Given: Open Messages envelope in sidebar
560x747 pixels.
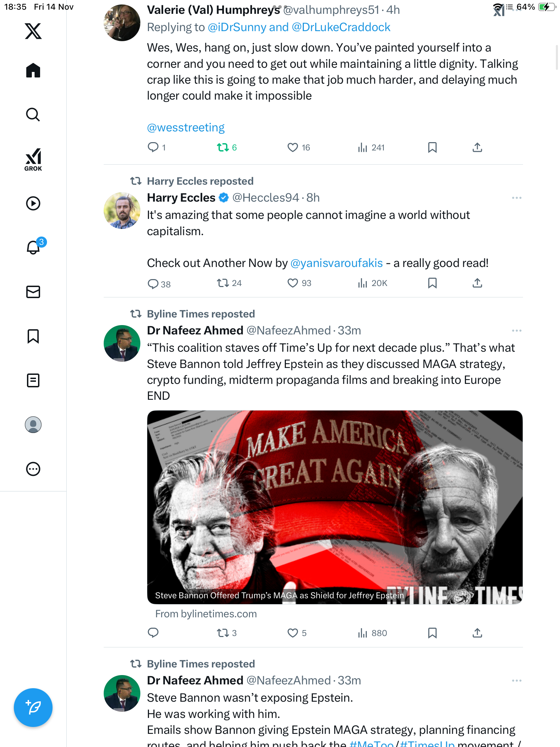Looking at the screenshot, I should pyautogui.click(x=33, y=292).
